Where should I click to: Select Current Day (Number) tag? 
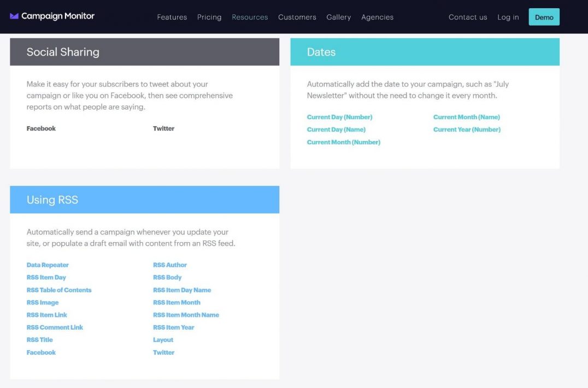(x=339, y=116)
